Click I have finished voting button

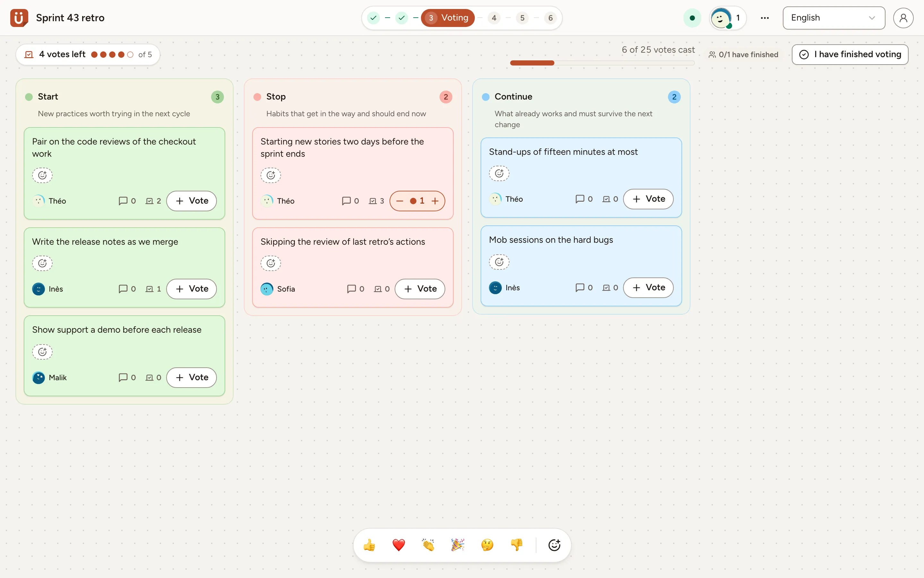(850, 55)
